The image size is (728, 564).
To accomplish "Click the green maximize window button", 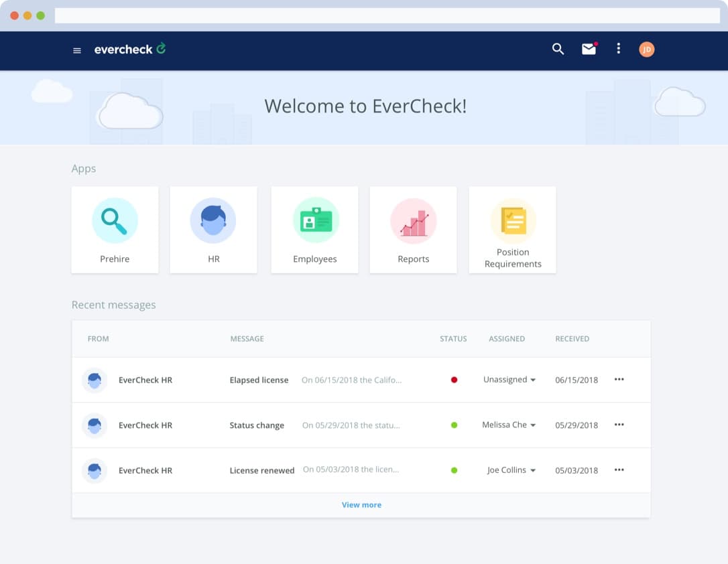I will pyautogui.click(x=40, y=15).
